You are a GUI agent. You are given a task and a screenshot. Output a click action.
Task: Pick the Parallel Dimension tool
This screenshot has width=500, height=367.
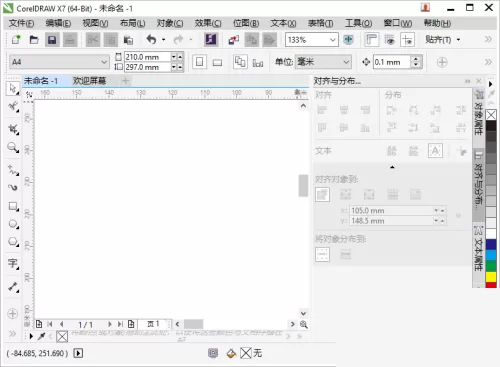click(13, 286)
